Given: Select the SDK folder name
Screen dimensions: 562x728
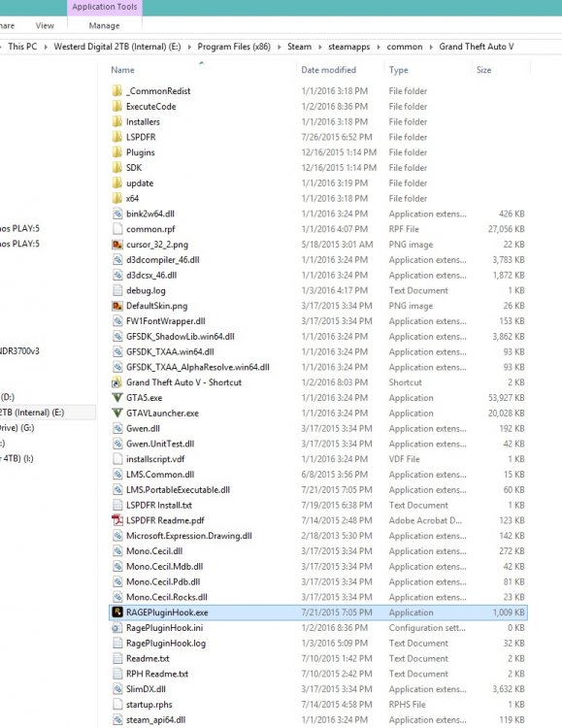Looking at the screenshot, I should pos(134,168).
